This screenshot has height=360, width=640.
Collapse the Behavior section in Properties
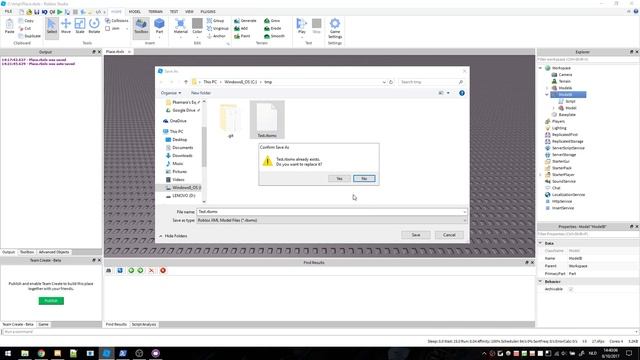(x=540, y=282)
